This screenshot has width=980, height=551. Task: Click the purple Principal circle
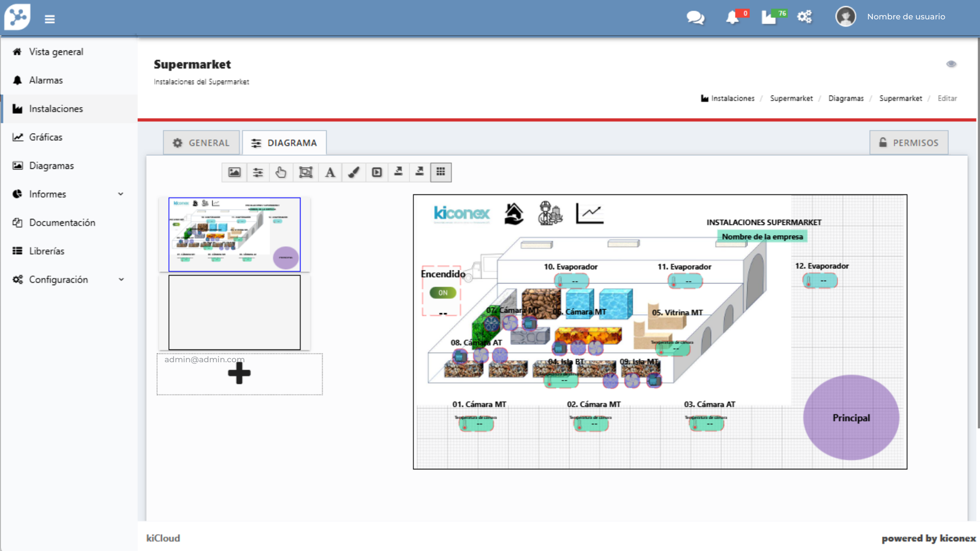[851, 418]
